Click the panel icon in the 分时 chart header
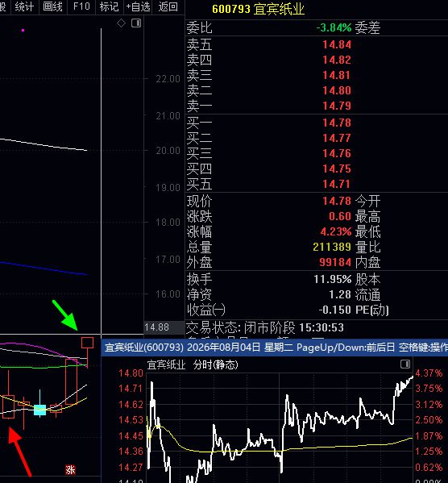This screenshot has height=483, width=448. (x=405, y=364)
